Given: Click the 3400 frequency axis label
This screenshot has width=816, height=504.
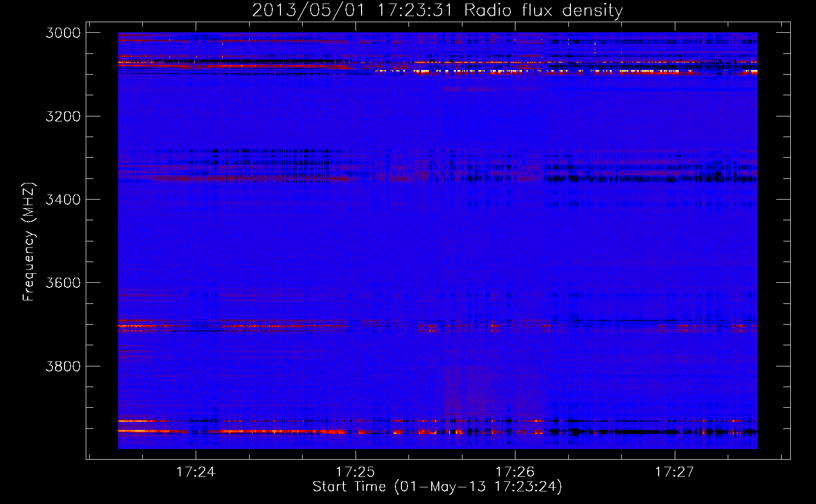Looking at the screenshot, I should tap(63, 200).
